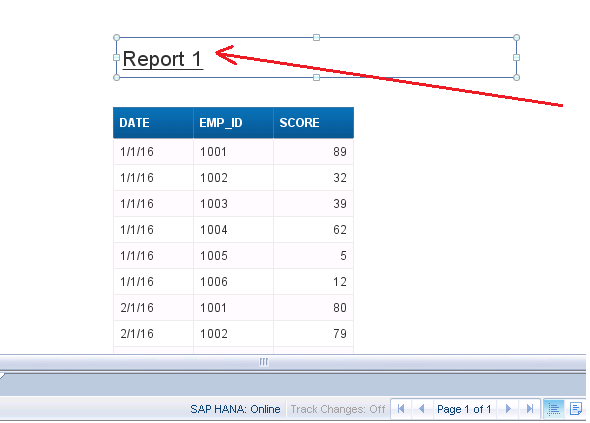Click SAP HANA: Online status
This screenshot has height=423, width=590.
tap(235, 409)
